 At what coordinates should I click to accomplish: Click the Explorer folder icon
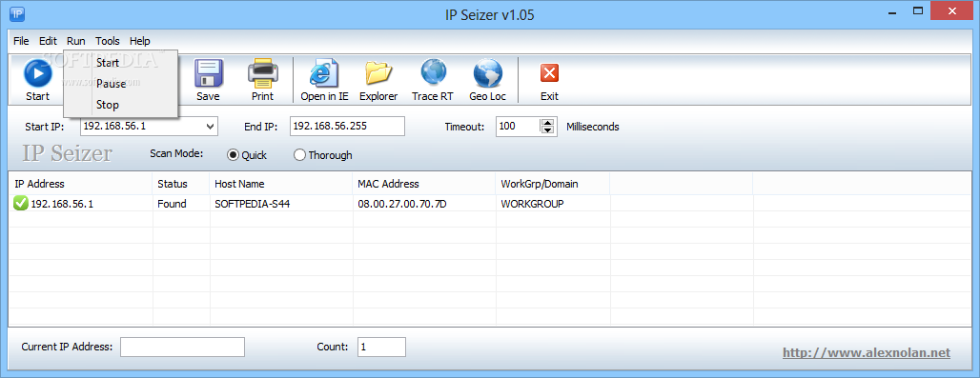coord(378,74)
